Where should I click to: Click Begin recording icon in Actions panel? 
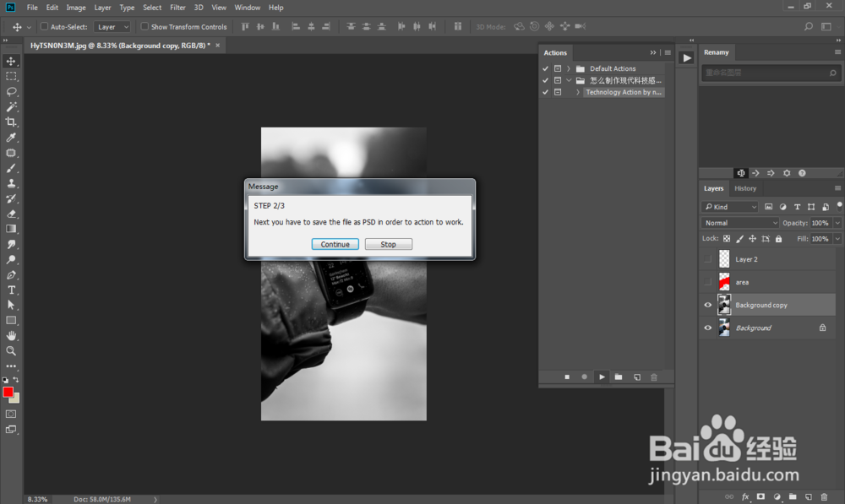pos(584,377)
